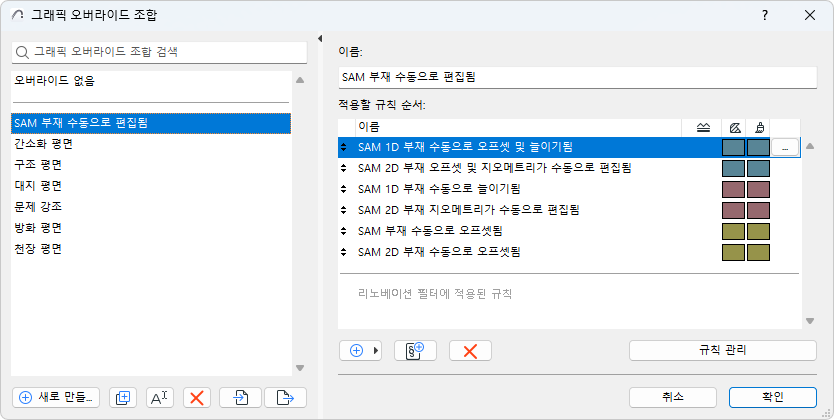
Task: Click the 이름 name input field
Action: pyautogui.click(x=578, y=77)
